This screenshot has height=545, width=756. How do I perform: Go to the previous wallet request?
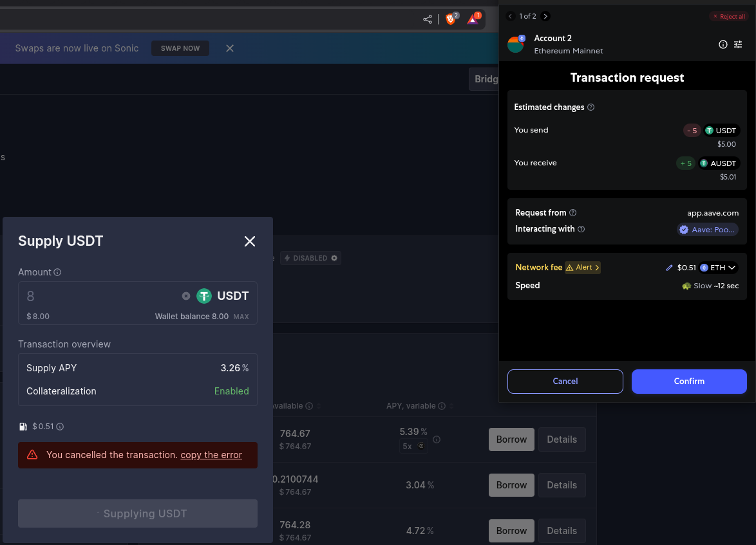pyautogui.click(x=510, y=16)
